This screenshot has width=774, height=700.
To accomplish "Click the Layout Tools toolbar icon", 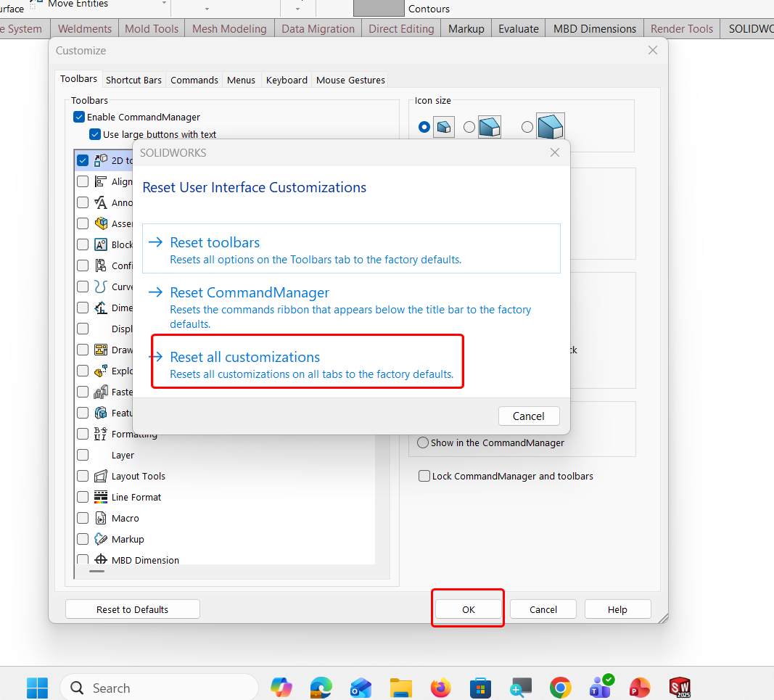I will (101, 476).
